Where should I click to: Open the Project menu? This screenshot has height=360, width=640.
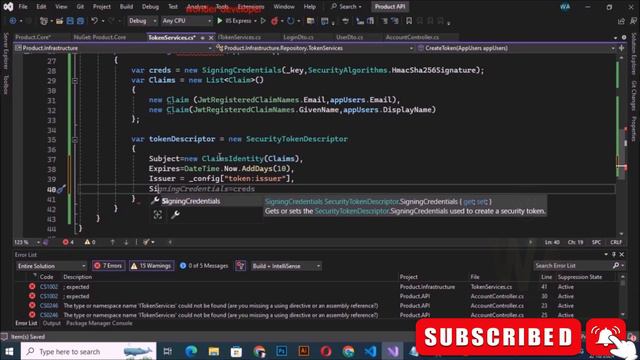pos(102,7)
